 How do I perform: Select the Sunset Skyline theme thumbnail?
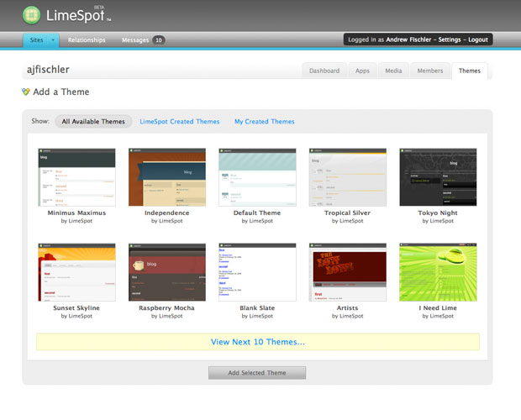coord(76,272)
